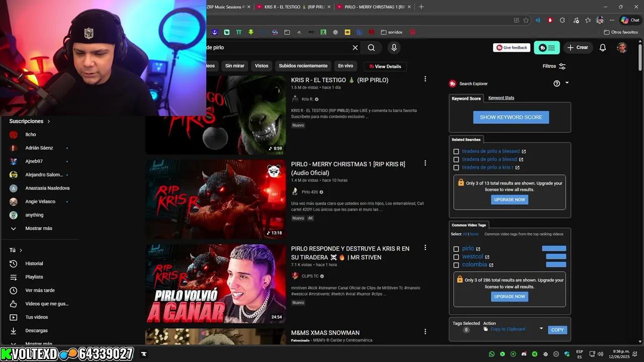Click the COPY button

point(557,330)
